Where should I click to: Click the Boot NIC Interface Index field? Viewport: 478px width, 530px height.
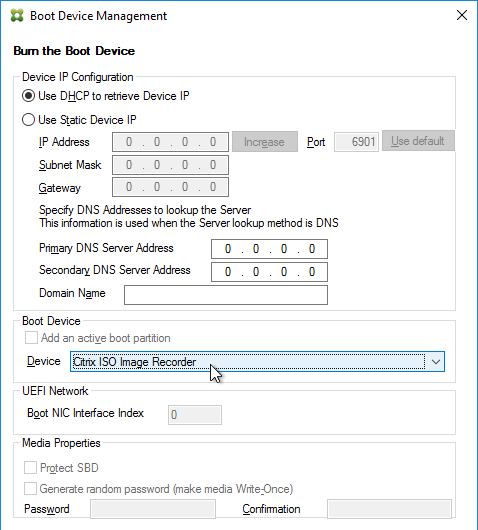point(195,415)
